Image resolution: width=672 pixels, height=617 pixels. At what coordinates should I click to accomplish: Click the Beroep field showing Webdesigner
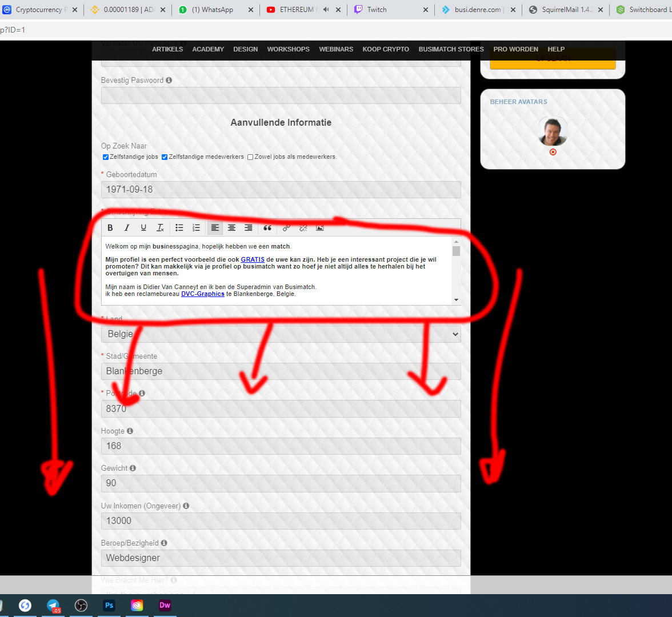pyautogui.click(x=281, y=558)
